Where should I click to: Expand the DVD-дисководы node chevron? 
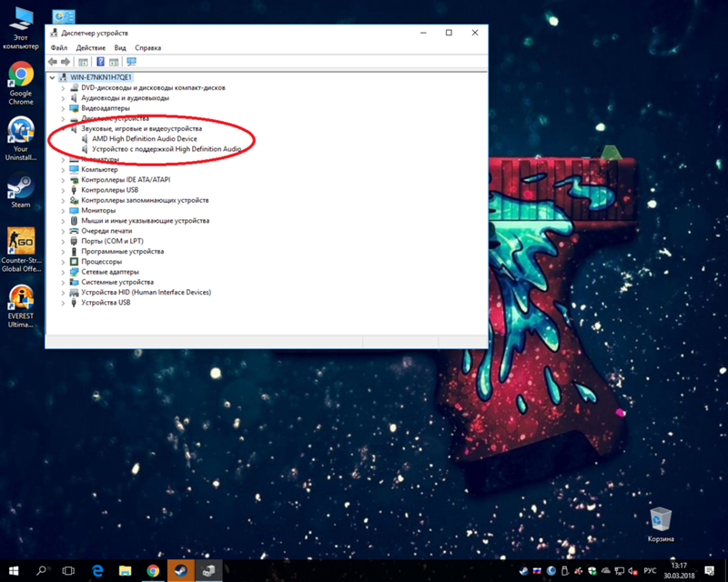63,87
